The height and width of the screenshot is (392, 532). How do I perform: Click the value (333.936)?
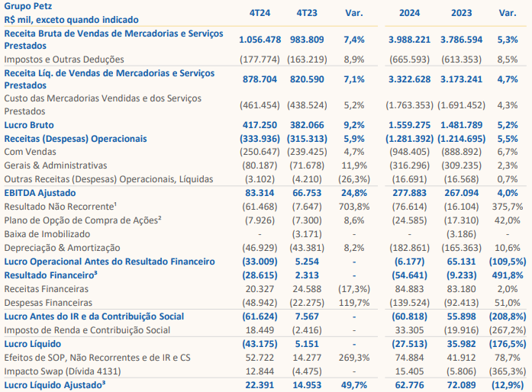tap(260, 139)
